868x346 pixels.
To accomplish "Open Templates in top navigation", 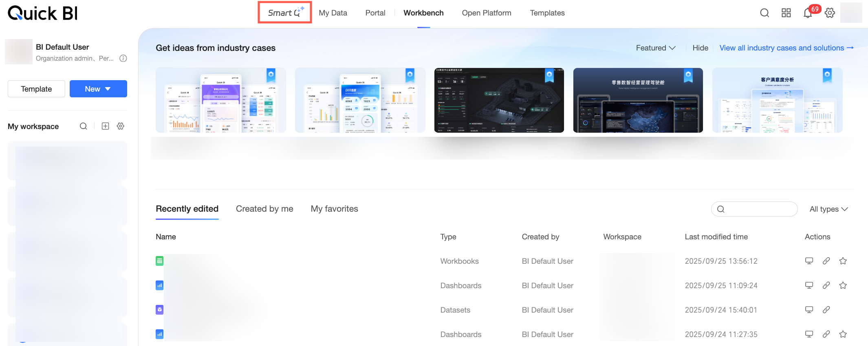I will point(547,13).
